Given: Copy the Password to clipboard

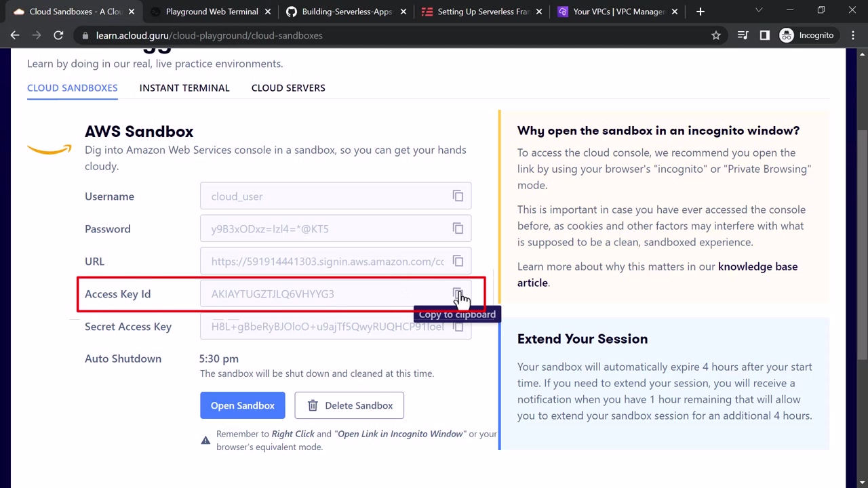Looking at the screenshot, I should [458, 229].
